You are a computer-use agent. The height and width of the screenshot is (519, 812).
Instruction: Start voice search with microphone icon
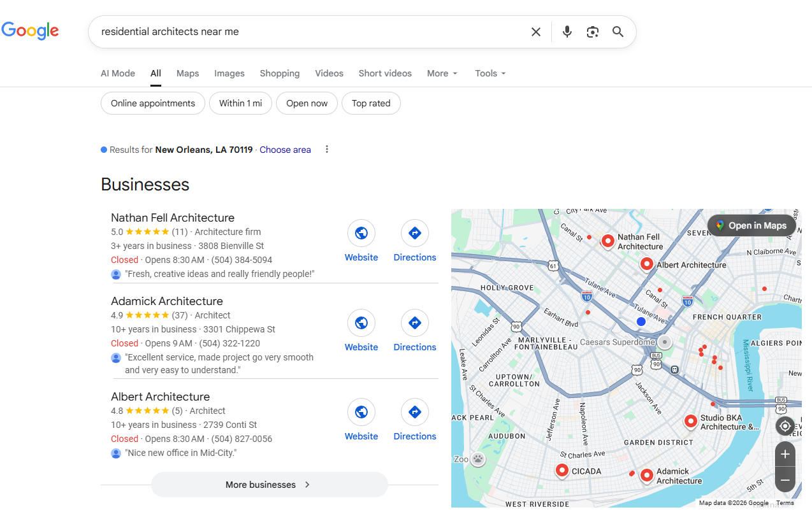[567, 32]
